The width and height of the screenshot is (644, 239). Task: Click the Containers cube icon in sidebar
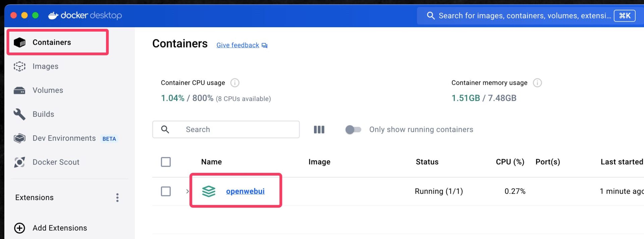[x=20, y=42]
